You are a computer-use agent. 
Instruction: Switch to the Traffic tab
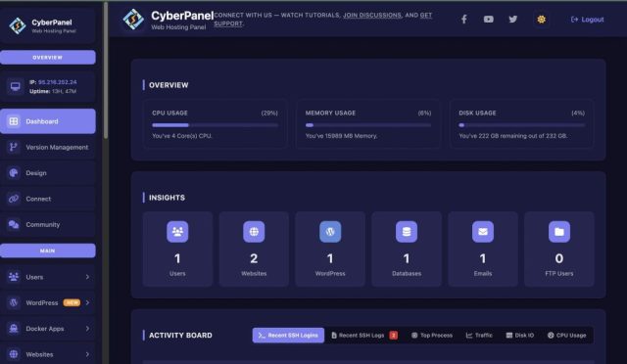click(479, 336)
